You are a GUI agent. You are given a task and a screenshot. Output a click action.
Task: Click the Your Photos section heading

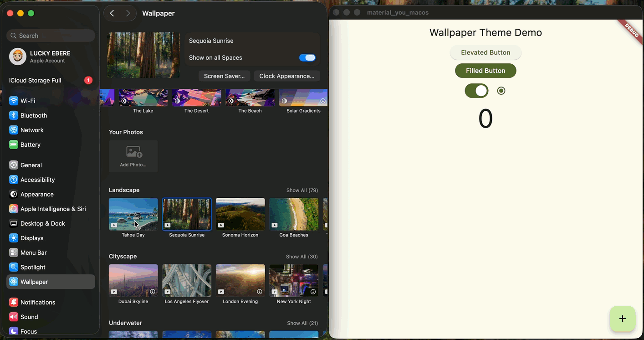pos(126,132)
